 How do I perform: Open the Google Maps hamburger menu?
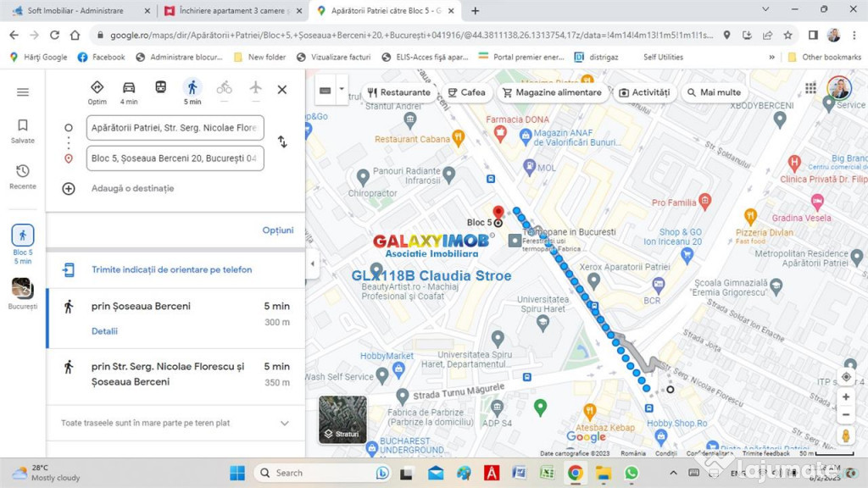23,91
